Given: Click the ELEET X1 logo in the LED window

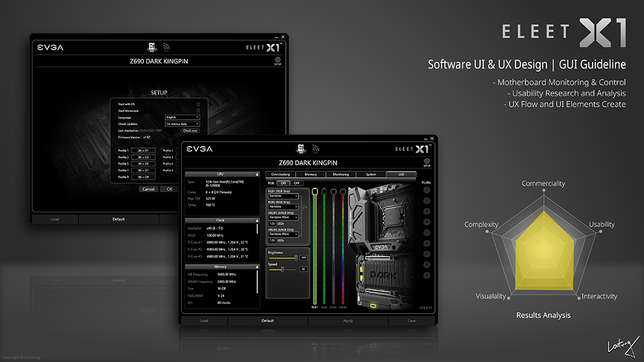Looking at the screenshot, I should tap(412, 149).
